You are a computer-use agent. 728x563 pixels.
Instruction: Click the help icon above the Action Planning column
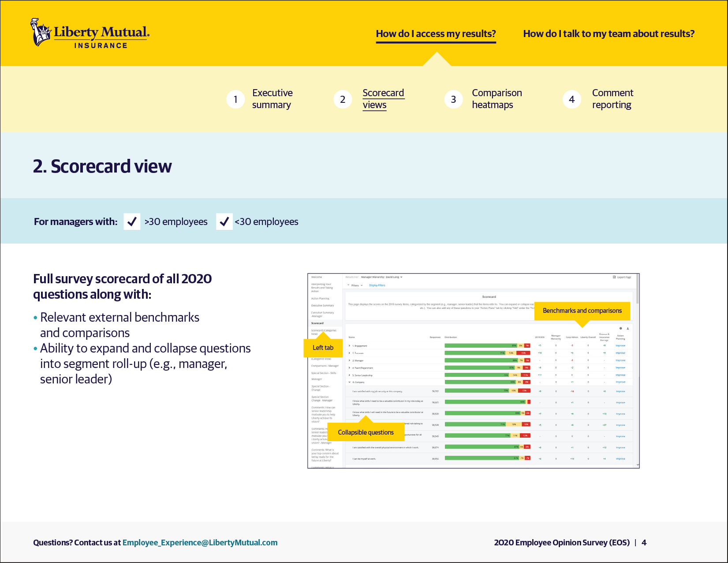pyautogui.click(x=621, y=328)
